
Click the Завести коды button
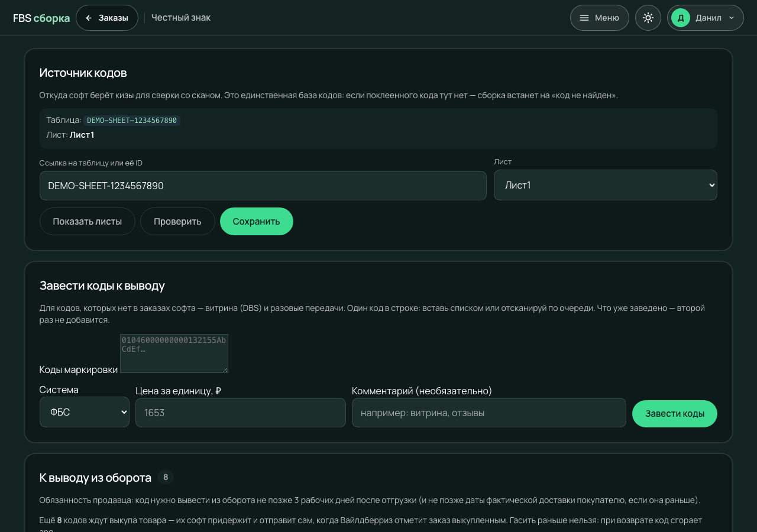tap(675, 414)
